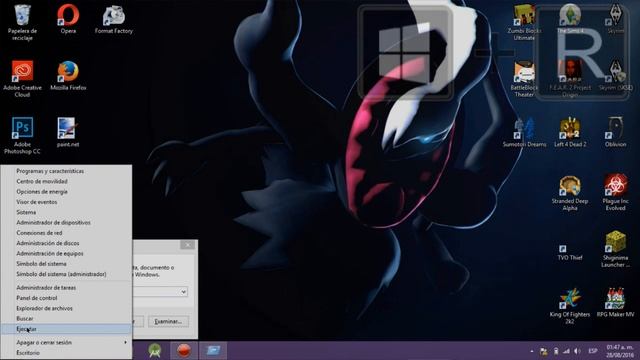
Task: Launch Plague Inc Evolved icon
Action: click(x=616, y=193)
